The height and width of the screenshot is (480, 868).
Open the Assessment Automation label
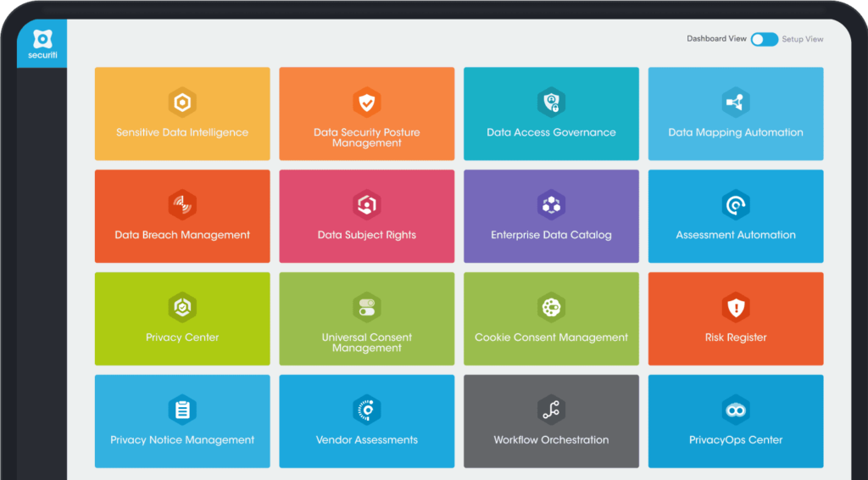click(x=735, y=235)
